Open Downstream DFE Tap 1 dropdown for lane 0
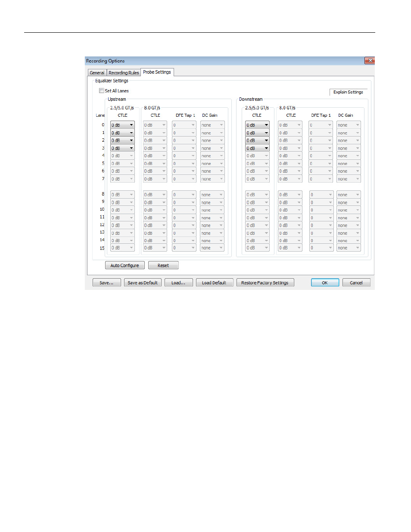Screen dimensions: 411x532 [321, 125]
